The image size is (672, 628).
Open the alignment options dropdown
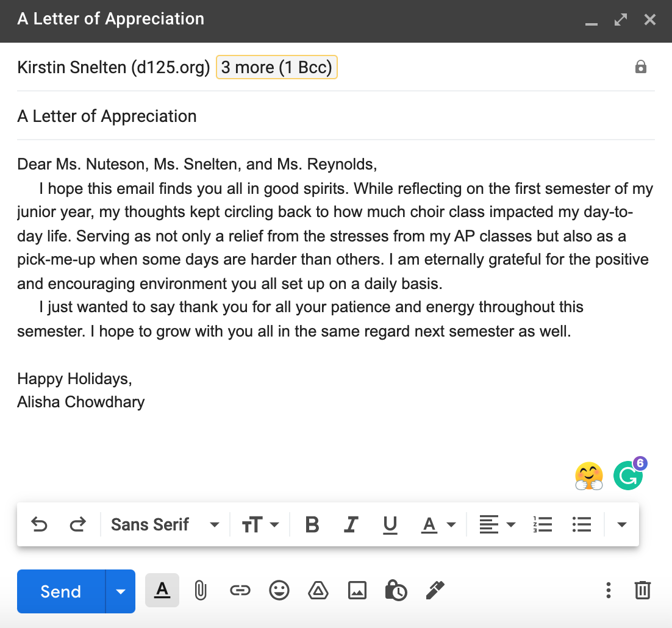[497, 524]
